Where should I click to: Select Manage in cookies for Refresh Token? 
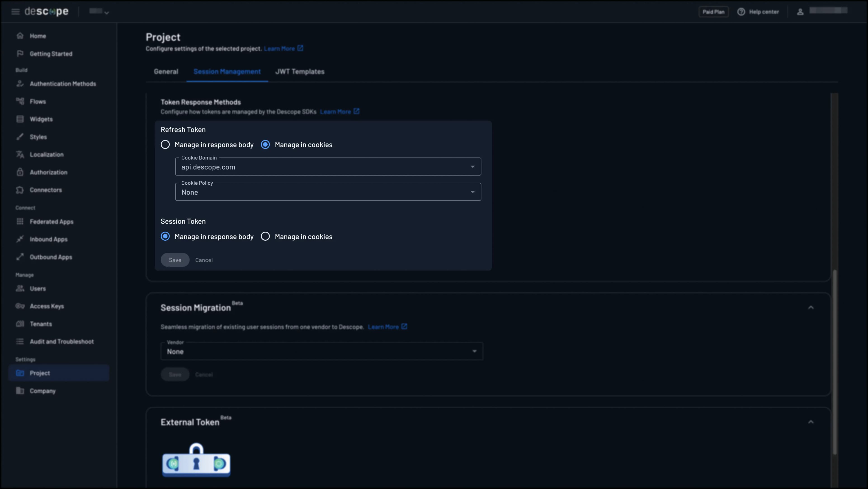coord(265,144)
